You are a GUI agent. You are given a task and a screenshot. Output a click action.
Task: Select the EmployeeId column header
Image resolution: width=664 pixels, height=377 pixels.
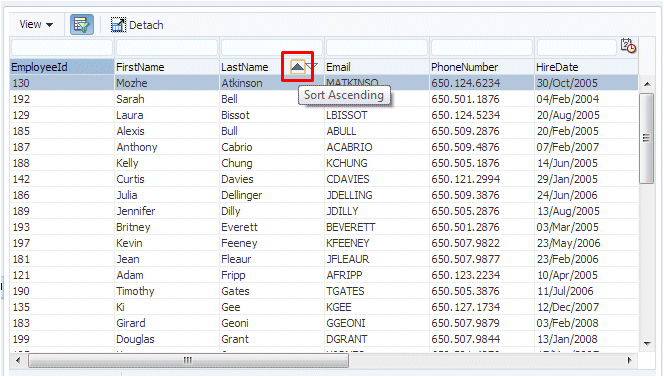click(62, 67)
